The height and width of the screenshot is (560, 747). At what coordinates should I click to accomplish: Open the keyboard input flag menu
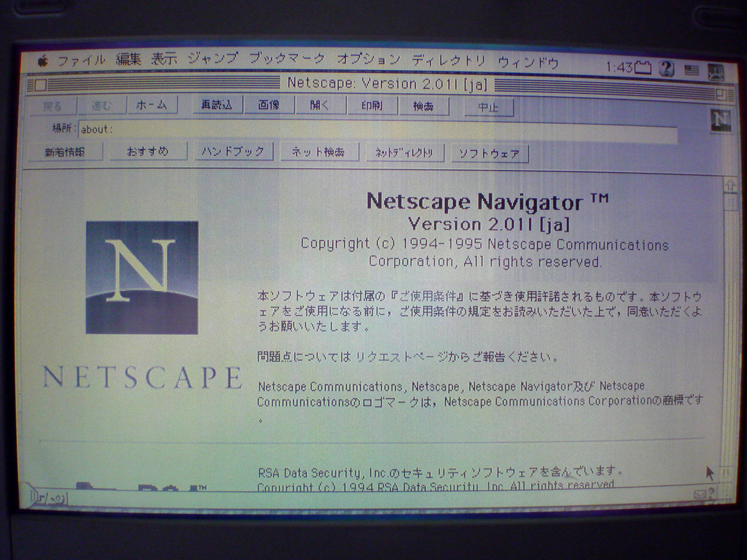tap(692, 71)
